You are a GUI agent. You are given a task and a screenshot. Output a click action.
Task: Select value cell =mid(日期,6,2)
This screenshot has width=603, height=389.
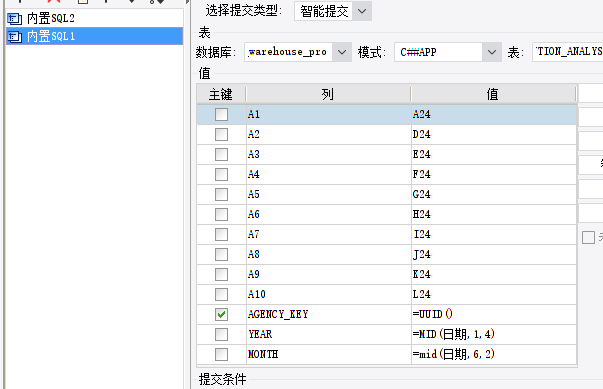(493, 354)
